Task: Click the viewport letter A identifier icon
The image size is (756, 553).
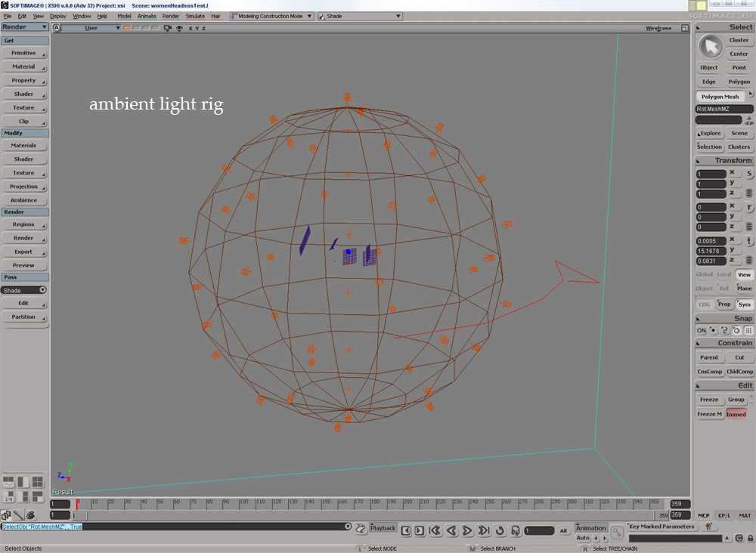Action: 57,28
